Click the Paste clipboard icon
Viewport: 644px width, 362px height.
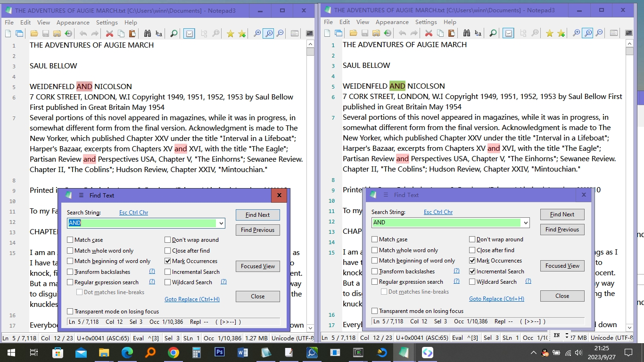click(133, 33)
